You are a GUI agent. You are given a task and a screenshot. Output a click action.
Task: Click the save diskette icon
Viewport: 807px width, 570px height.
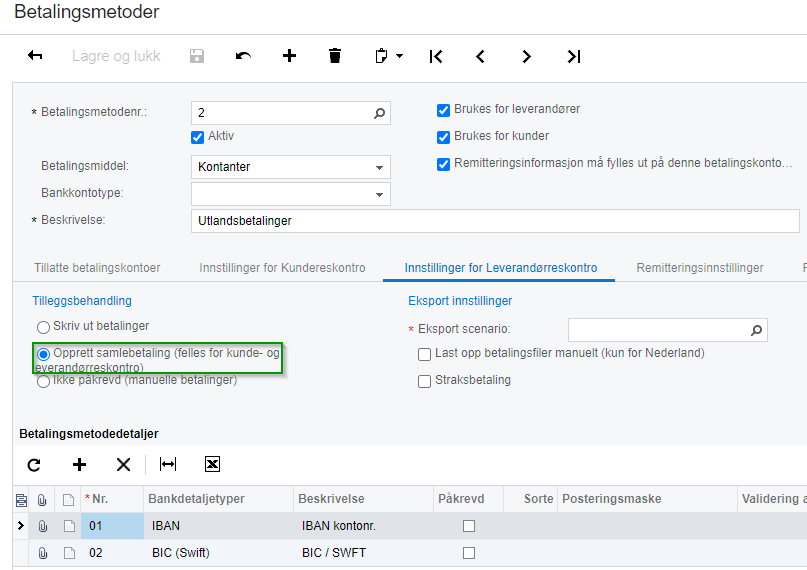click(x=197, y=56)
